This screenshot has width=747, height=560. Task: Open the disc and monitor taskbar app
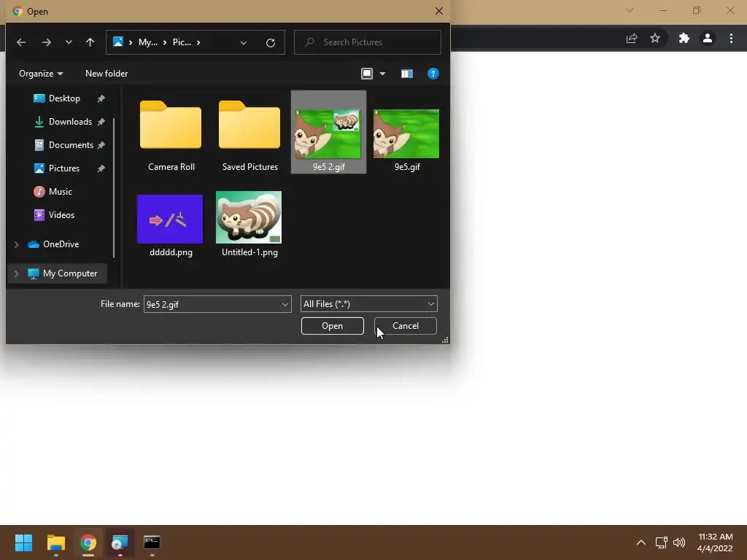click(120, 542)
